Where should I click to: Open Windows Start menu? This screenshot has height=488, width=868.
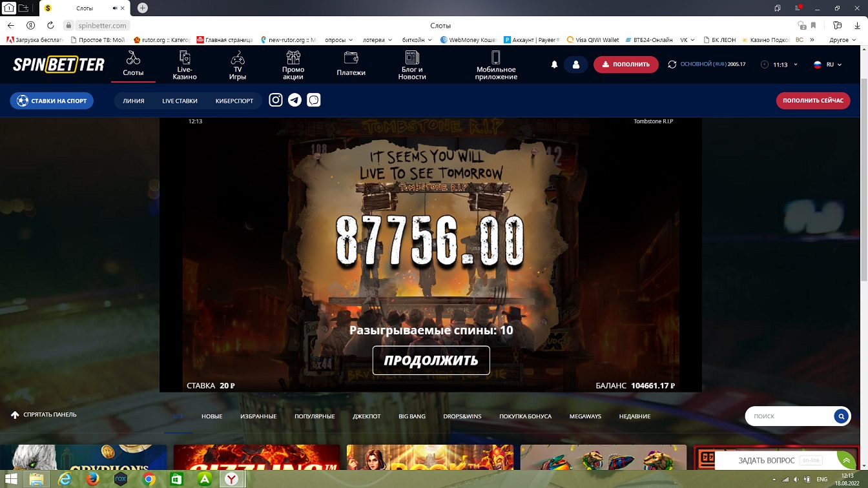11,479
